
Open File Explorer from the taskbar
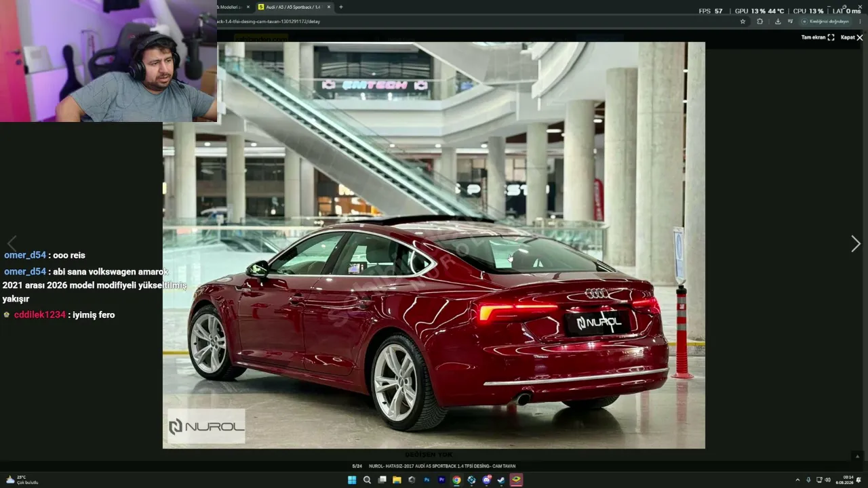(397, 480)
